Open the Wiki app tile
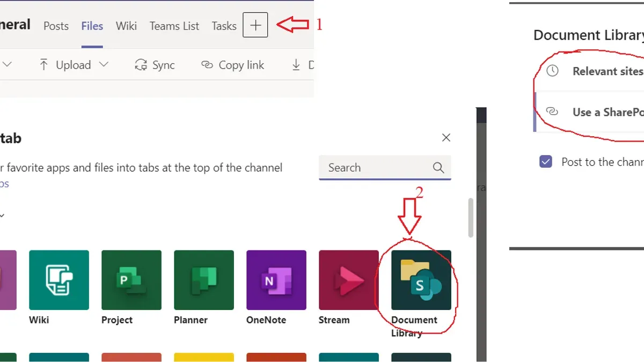The height and width of the screenshot is (362, 644). pos(59,280)
